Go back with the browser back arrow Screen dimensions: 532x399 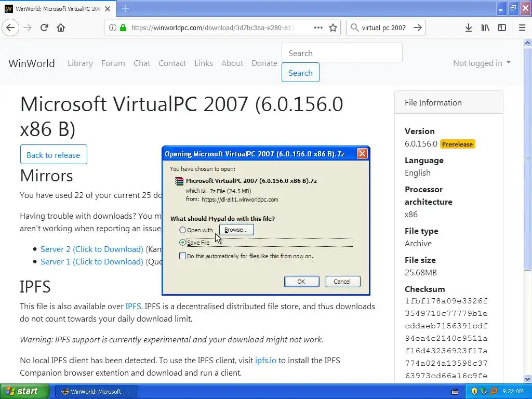point(10,28)
